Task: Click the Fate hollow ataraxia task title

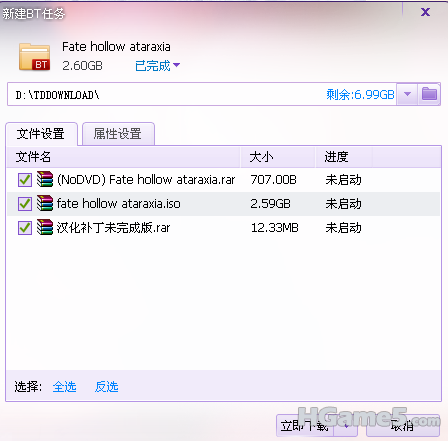Action: tap(116, 46)
